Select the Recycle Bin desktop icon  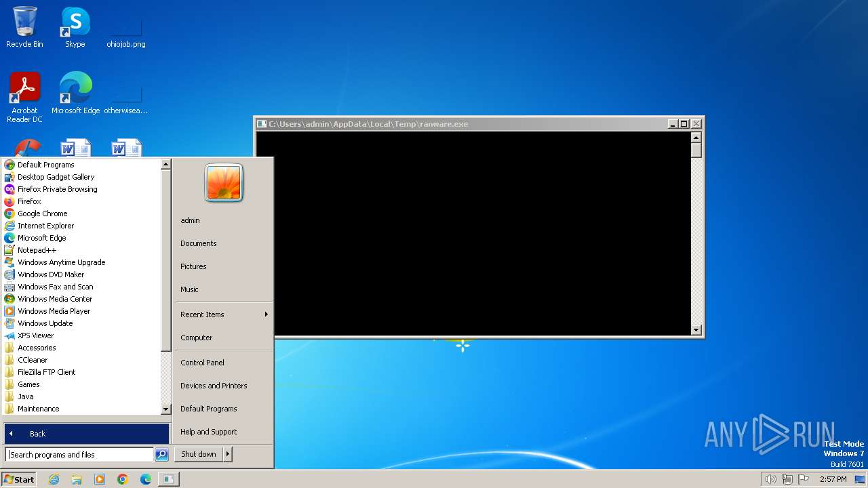click(24, 27)
